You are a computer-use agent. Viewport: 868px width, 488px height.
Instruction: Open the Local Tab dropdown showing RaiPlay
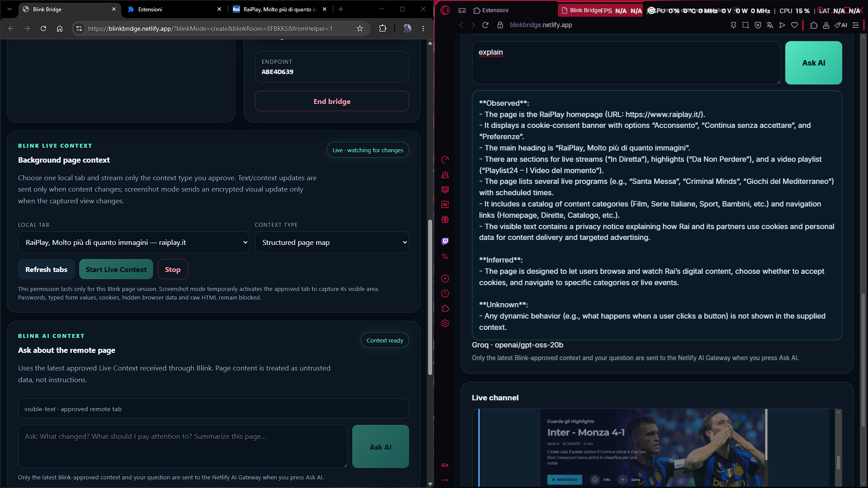tap(134, 243)
